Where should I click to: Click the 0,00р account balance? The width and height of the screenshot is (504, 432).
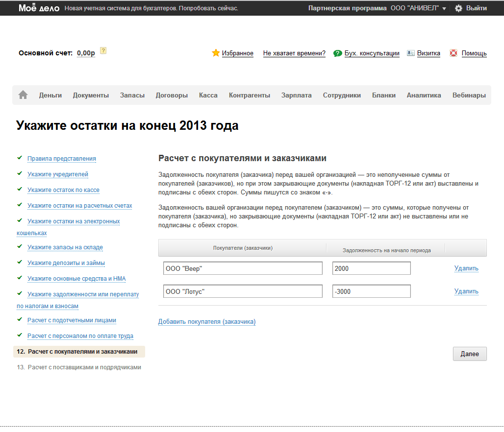pyautogui.click(x=86, y=53)
